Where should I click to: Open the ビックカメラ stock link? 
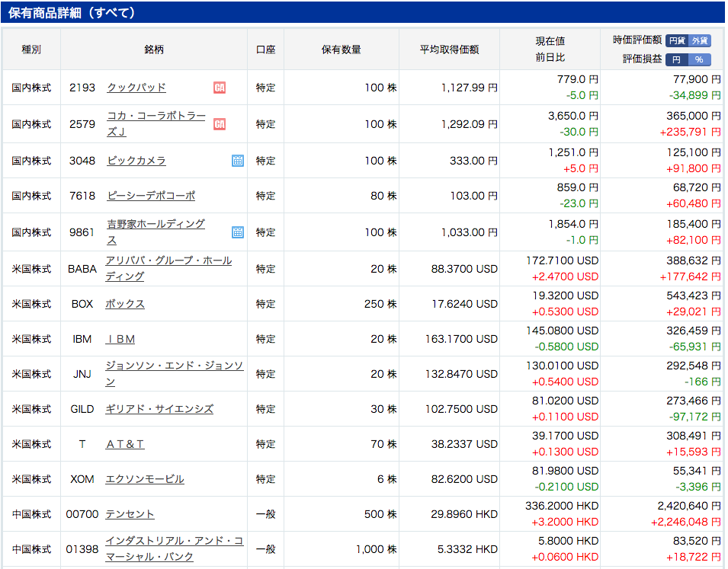click(x=136, y=161)
